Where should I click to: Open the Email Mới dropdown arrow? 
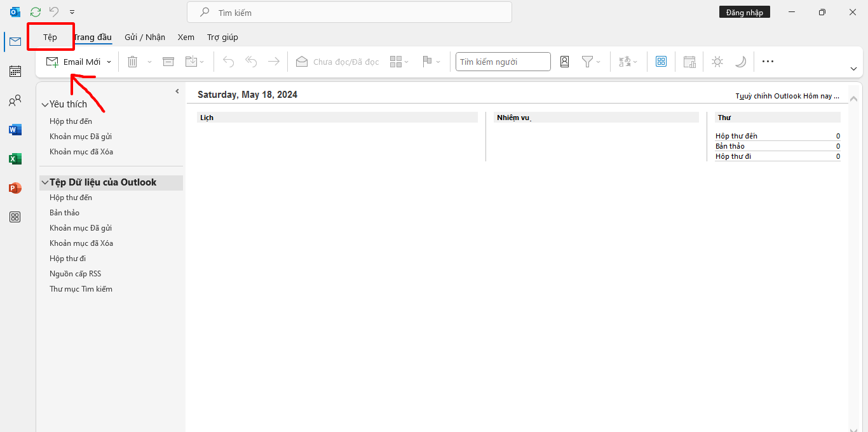[x=109, y=62]
